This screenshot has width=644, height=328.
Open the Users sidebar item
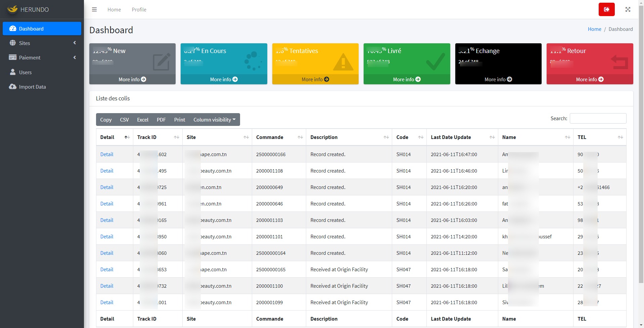42,72
